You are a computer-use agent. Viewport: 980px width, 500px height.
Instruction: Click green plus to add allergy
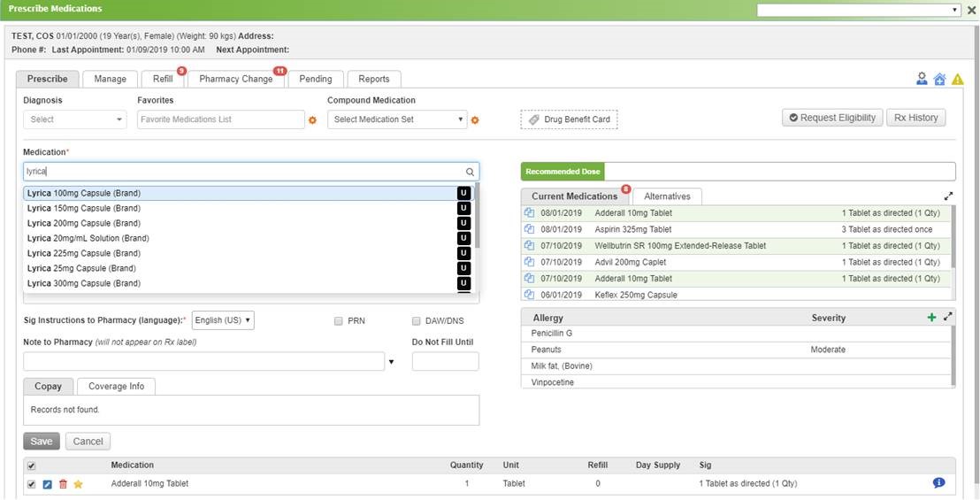point(931,317)
